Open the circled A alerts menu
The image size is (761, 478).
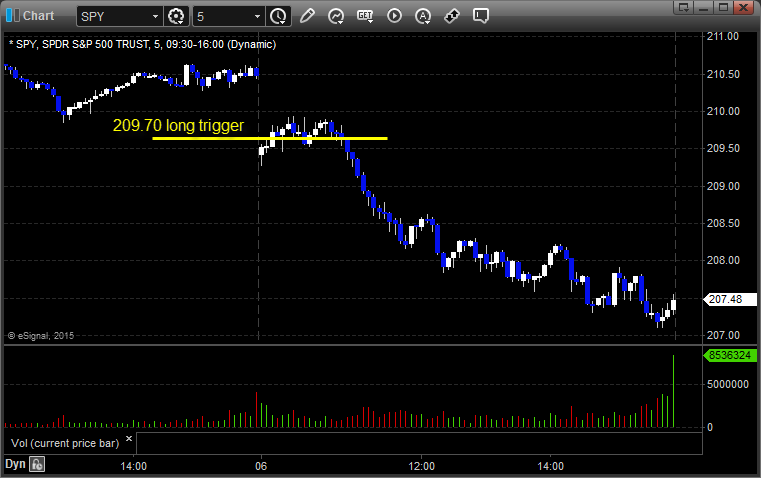point(423,16)
